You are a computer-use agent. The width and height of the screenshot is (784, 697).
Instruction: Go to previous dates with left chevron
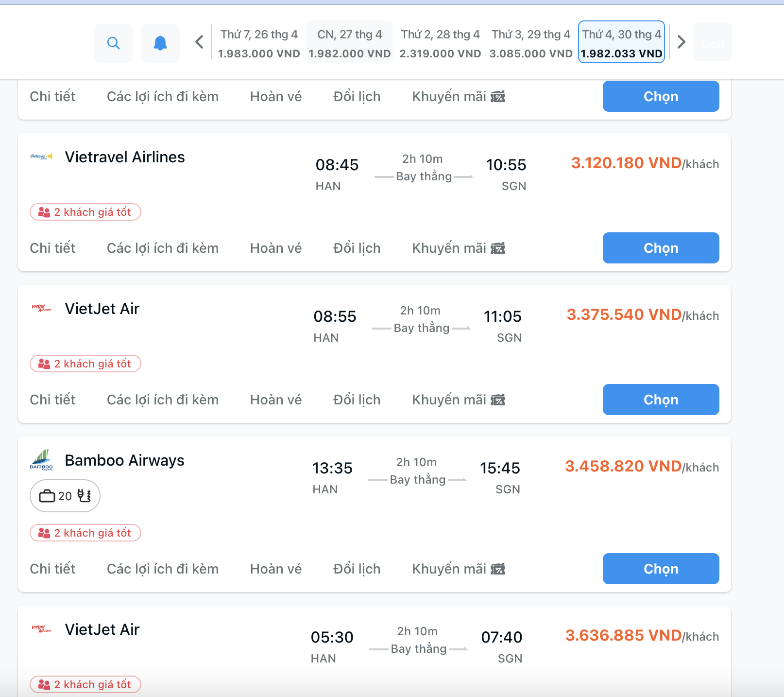[199, 42]
